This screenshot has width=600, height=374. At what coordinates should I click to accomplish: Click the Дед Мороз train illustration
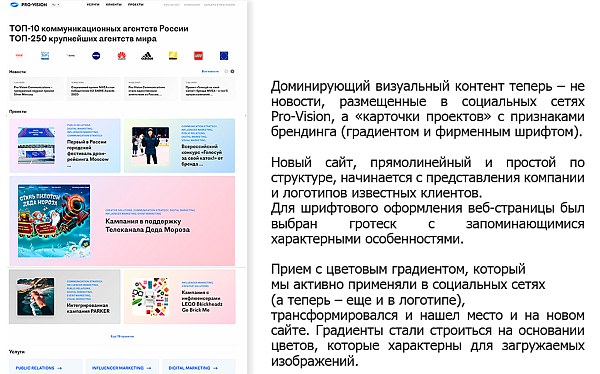(x=54, y=221)
